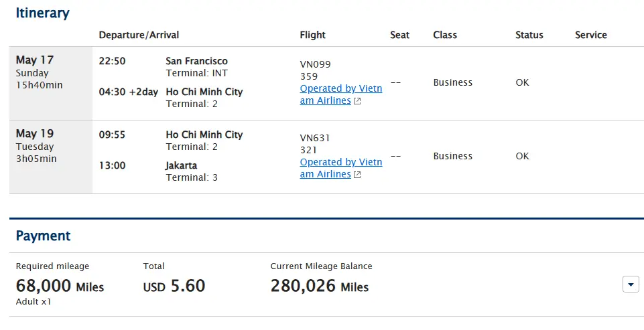Click the USD 5.60 total amount
This screenshot has width=644, height=330.
tap(174, 286)
